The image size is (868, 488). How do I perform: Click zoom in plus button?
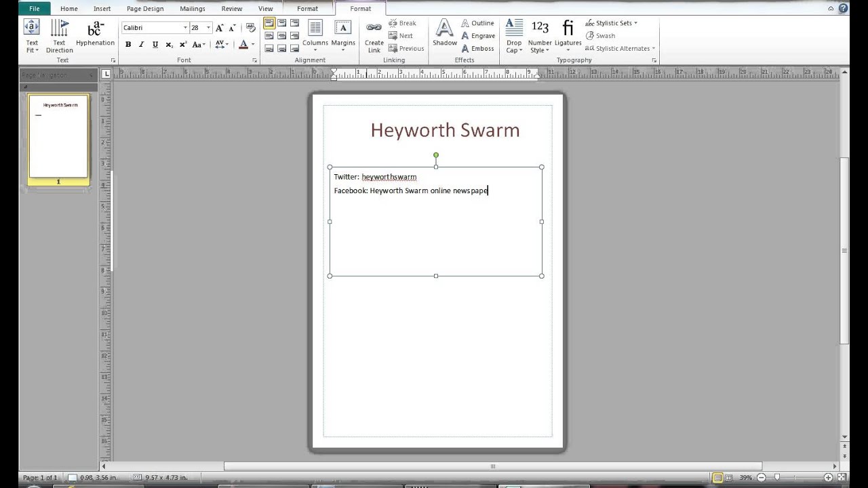tap(829, 478)
